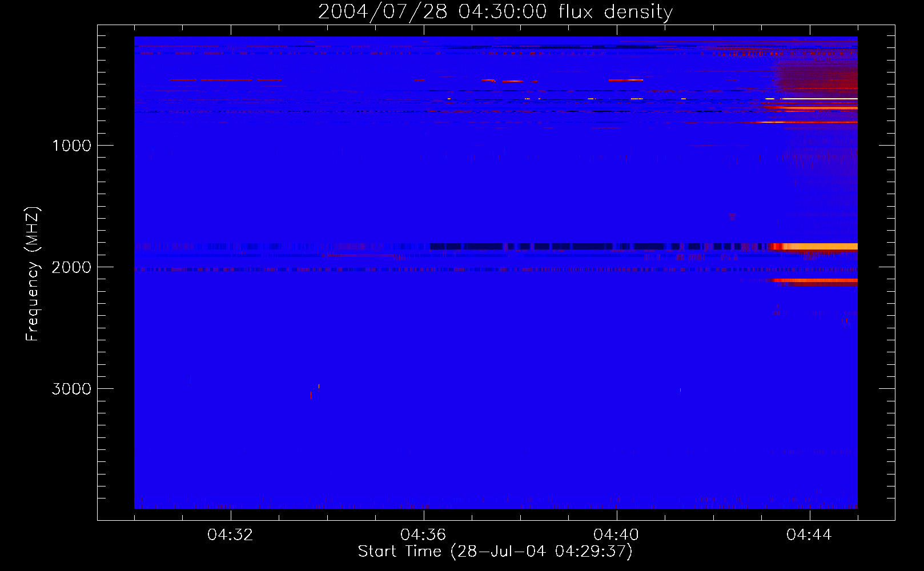924x571 pixels.
Task: Select the '2000' frequency axis label
Action: pyautogui.click(x=71, y=267)
